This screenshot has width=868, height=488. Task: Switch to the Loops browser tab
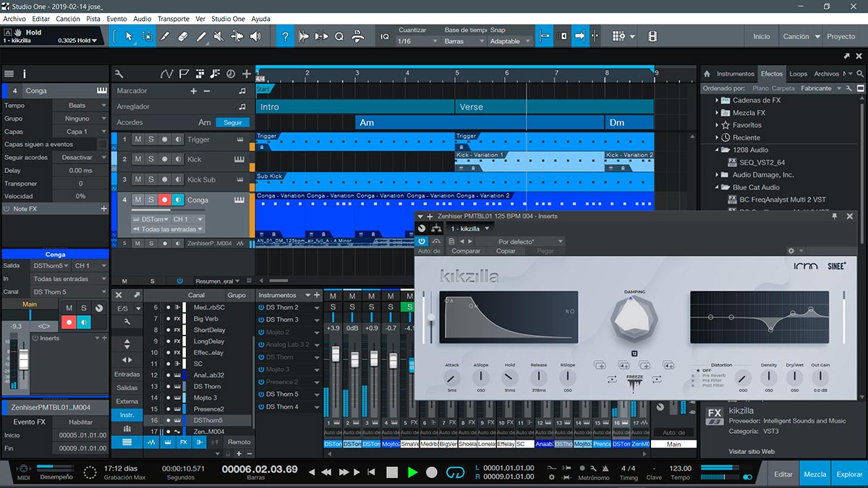pos(799,74)
